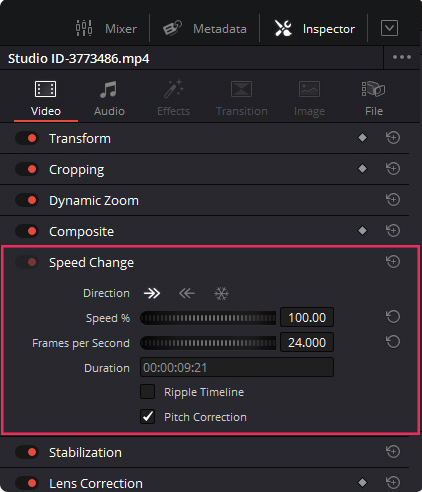This screenshot has height=492, width=422.
Task: Expand the Inspector options dropdown arrow
Action: coord(389,28)
